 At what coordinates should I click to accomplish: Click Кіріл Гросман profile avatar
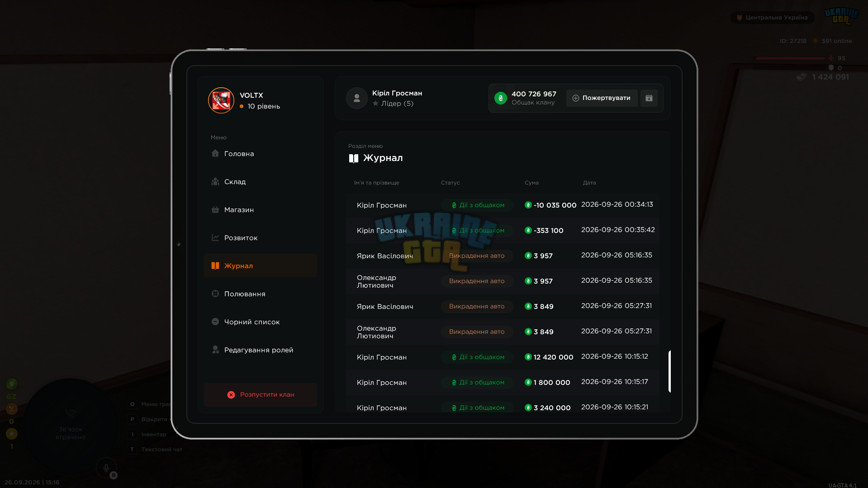tap(357, 98)
